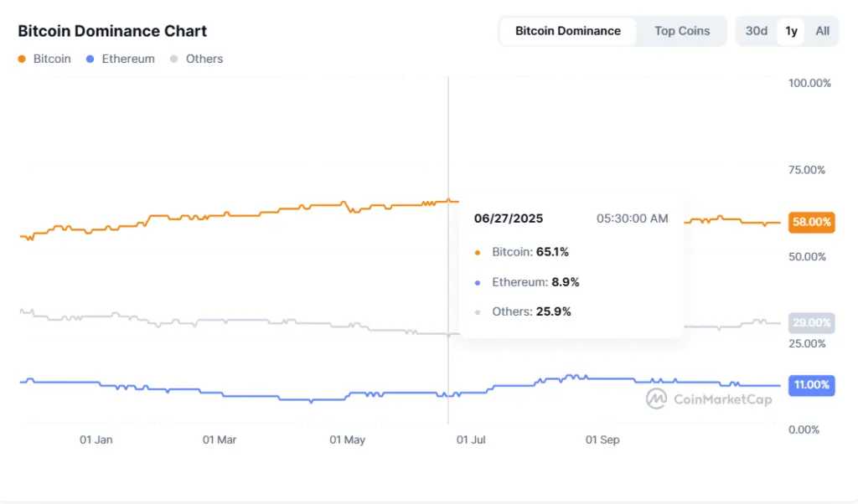The image size is (858, 504).
Task: Click the blue 11.00% Ethereum badge
Action: 810,385
